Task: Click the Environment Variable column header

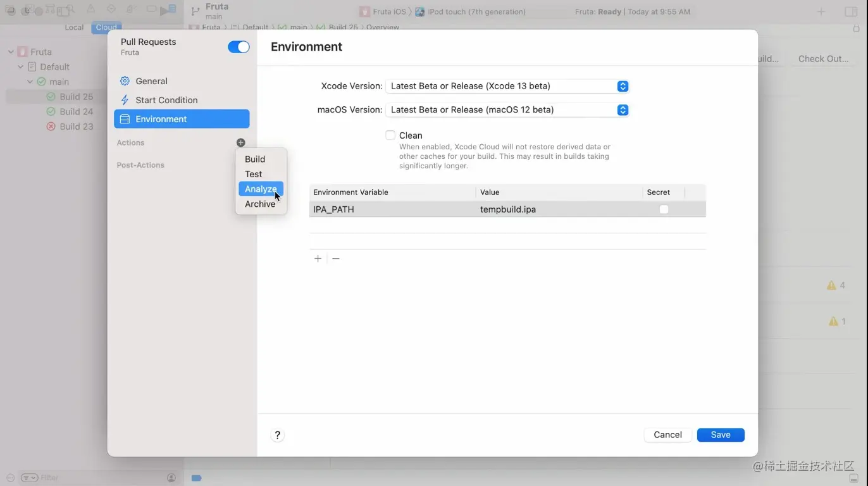Action: click(x=392, y=192)
